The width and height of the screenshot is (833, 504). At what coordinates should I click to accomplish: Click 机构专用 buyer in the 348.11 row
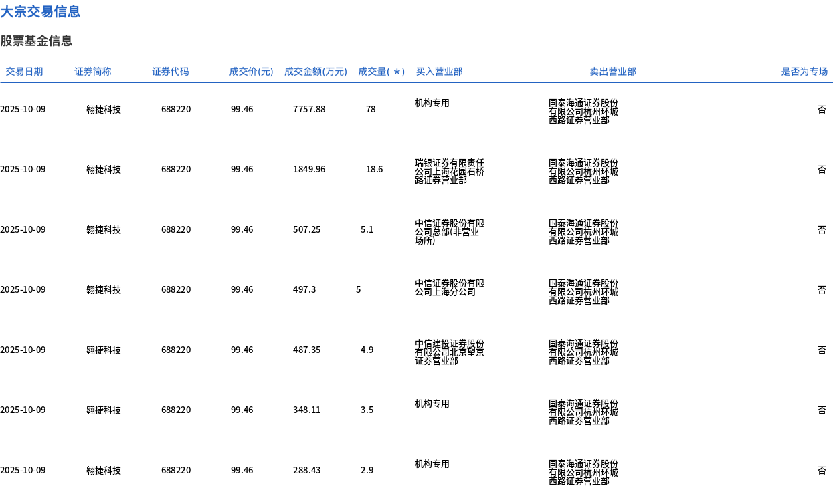[x=432, y=404]
